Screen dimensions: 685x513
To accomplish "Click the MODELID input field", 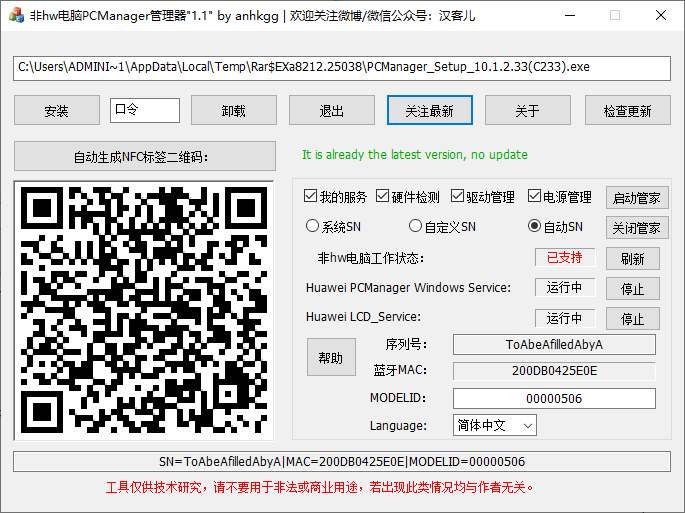I will [554, 399].
